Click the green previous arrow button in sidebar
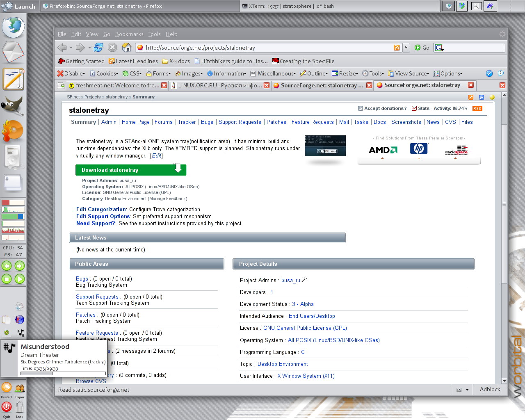 pyautogui.click(x=7, y=266)
